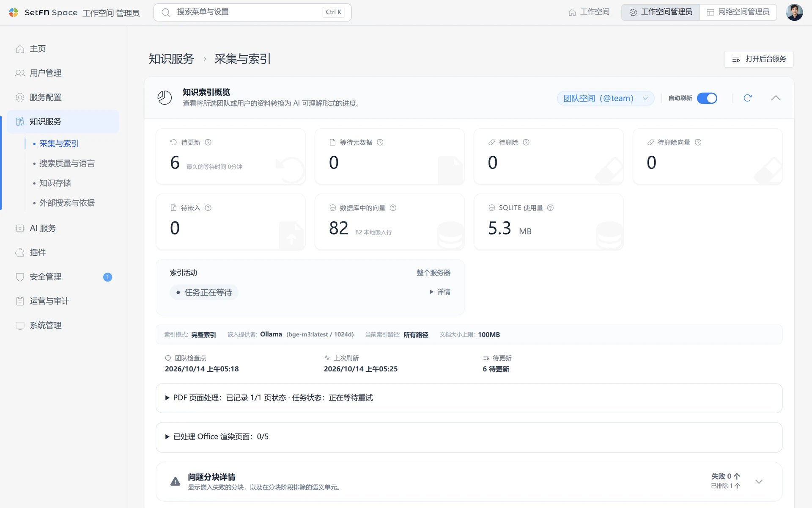Click help icon beside 待删除 label

526,142
